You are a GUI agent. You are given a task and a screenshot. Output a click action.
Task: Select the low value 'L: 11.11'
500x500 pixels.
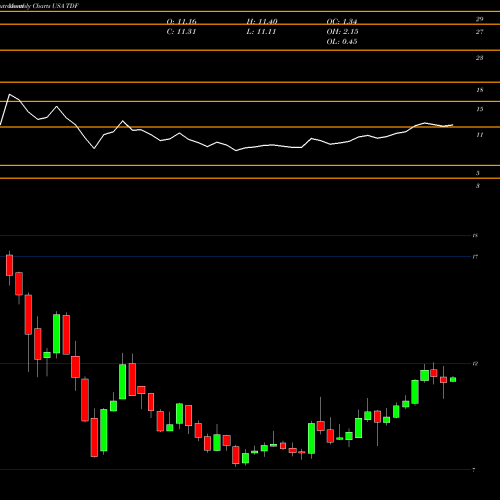261,31
